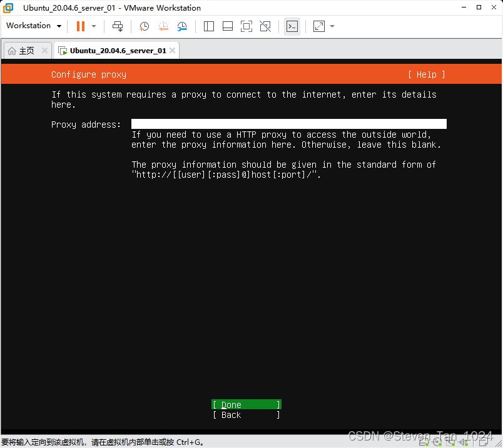Viewport: 503px width, 448px height.
Task: Open the installer Help menu
Action: [x=426, y=74]
